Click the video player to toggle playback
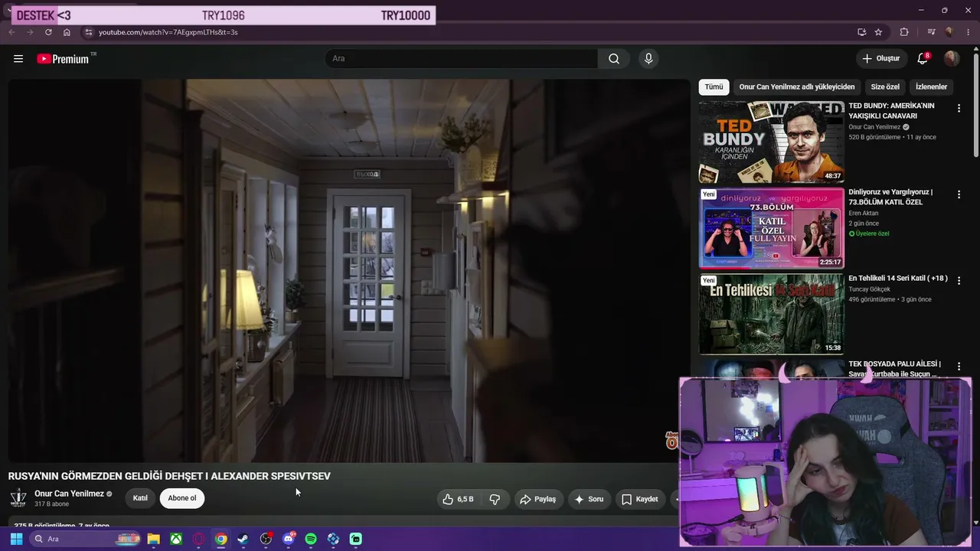This screenshot has height=551, width=980. (x=349, y=271)
